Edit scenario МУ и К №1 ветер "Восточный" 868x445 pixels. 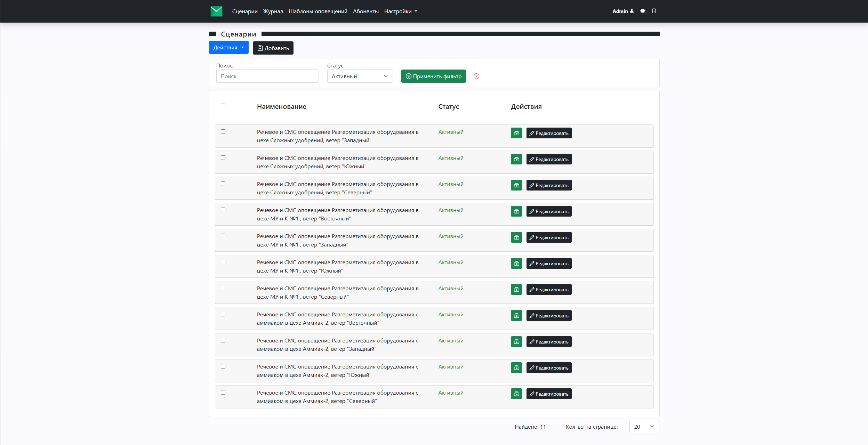pyautogui.click(x=549, y=211)
